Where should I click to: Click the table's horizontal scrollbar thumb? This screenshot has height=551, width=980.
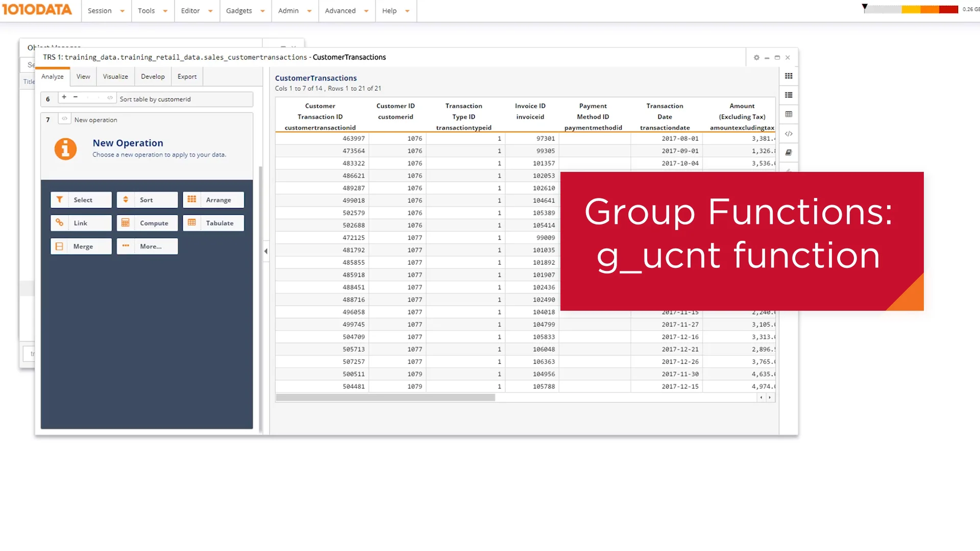(x=385, y=397)
